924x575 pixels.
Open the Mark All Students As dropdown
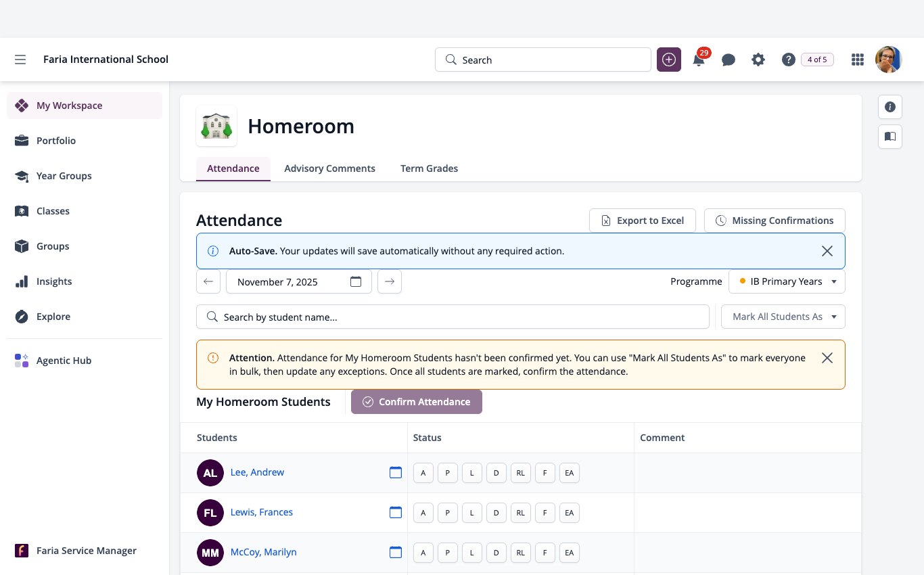coord(783,317)
